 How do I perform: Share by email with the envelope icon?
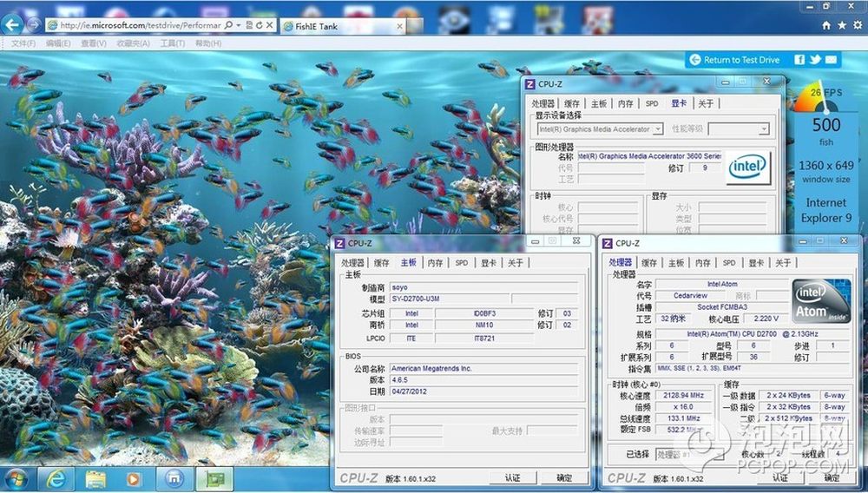tap(831, 60)
